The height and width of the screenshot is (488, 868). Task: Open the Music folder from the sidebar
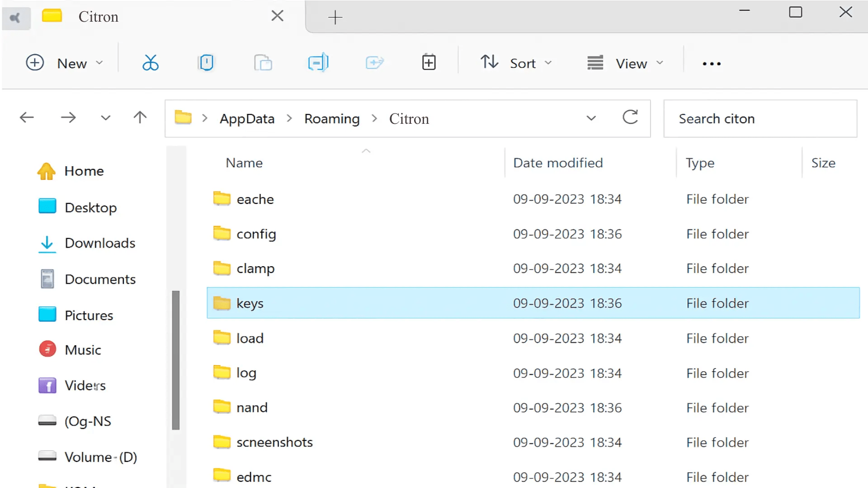tap(83, 349)
